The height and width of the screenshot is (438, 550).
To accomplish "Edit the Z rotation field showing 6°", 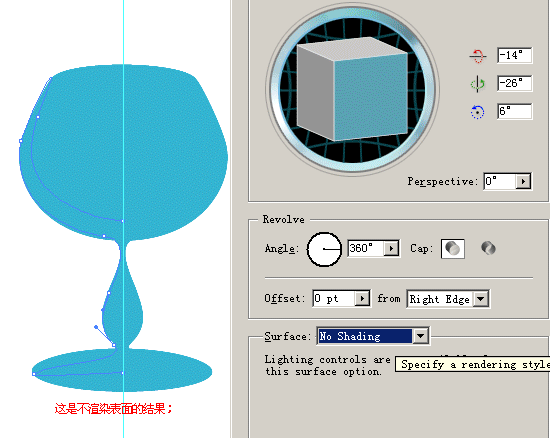I will click(515, 112).
